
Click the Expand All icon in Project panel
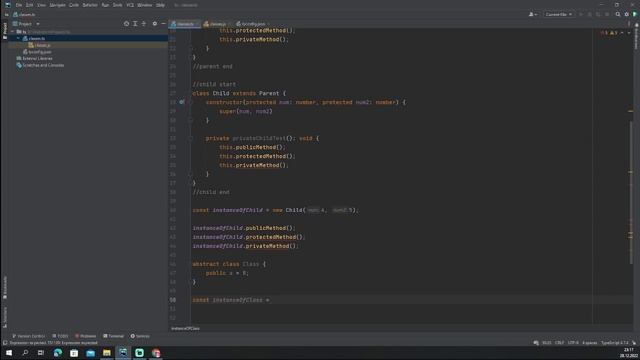(135, 24)
